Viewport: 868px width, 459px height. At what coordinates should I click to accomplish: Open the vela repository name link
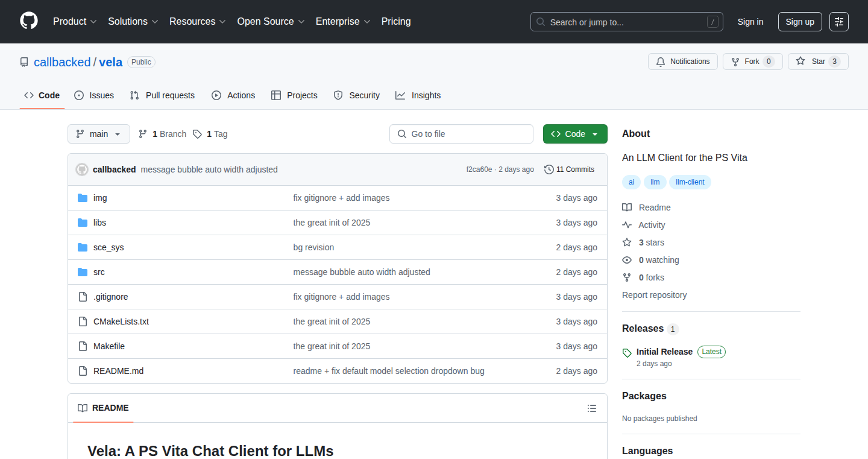(111, 62)
